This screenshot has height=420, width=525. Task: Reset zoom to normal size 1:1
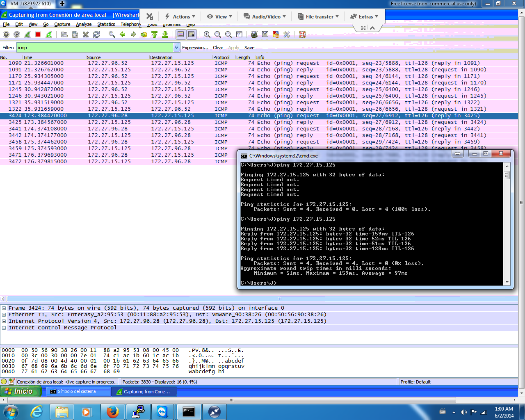(x=228, y=34)
